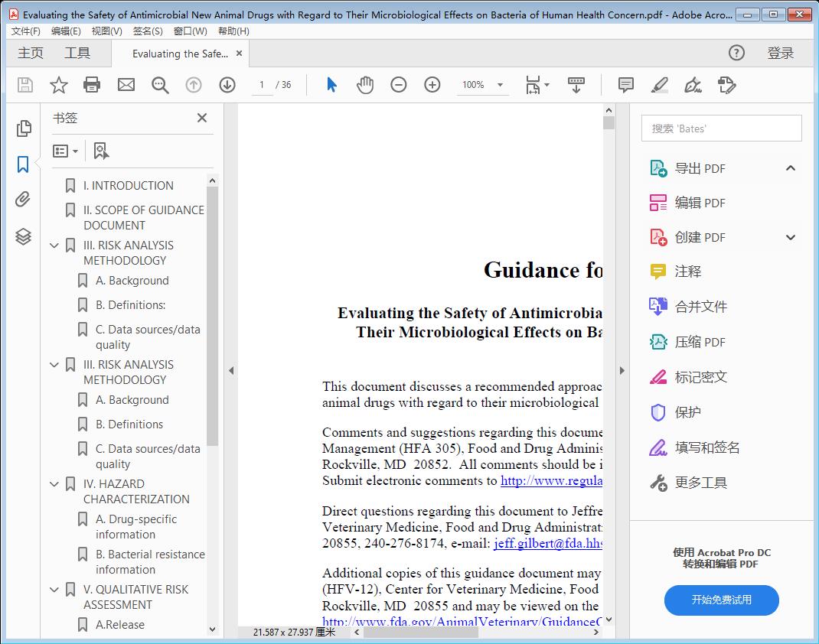Click jeff.gilbert@fda.hhs email link
The width and height of the screenshot is (819, 644).
[x=548, y=543]
